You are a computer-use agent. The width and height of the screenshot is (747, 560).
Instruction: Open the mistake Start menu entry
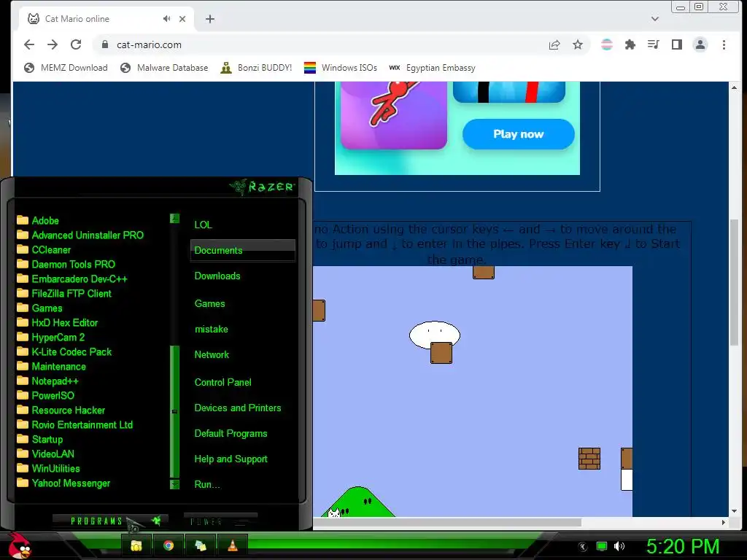(x=211, y=330)
